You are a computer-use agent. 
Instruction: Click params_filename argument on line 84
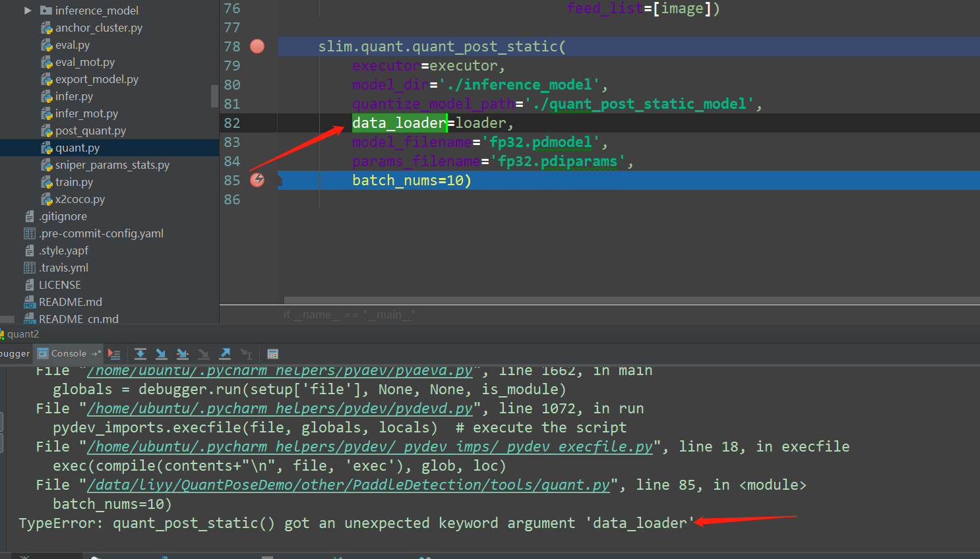coord(416,161)
